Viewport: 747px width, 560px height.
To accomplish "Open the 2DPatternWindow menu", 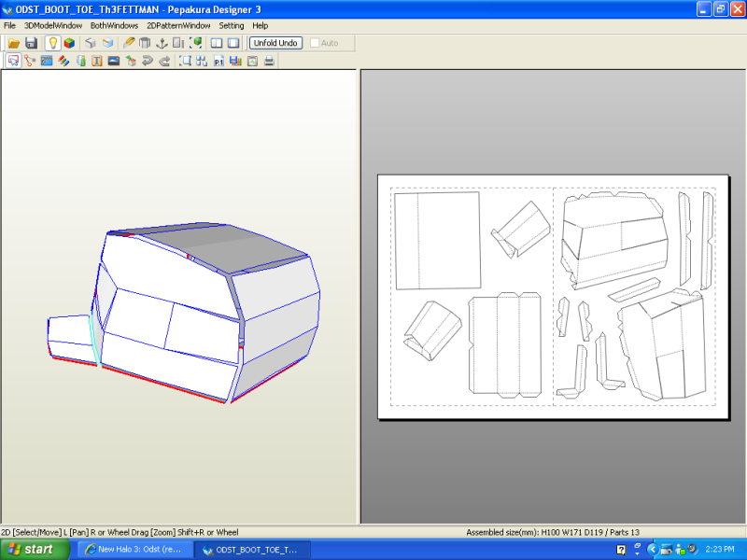I will [178, 25].
